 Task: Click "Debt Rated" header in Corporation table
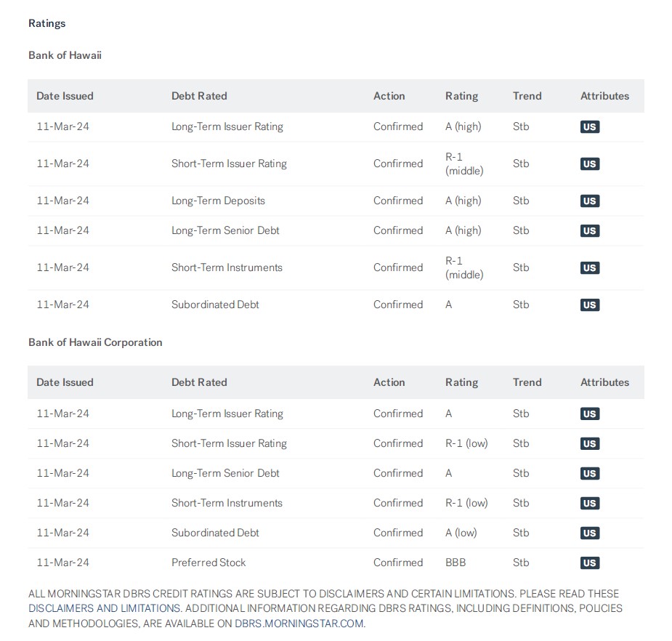point(199,382)
